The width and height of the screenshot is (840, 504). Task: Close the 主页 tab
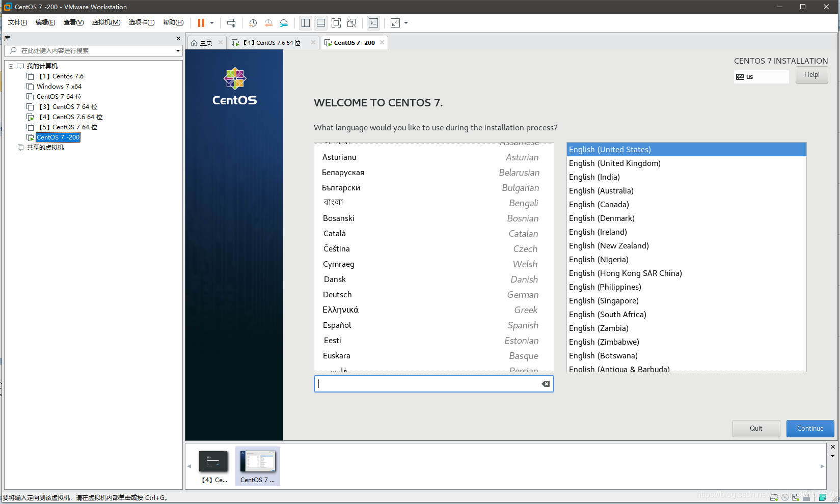tap(221, 42)
